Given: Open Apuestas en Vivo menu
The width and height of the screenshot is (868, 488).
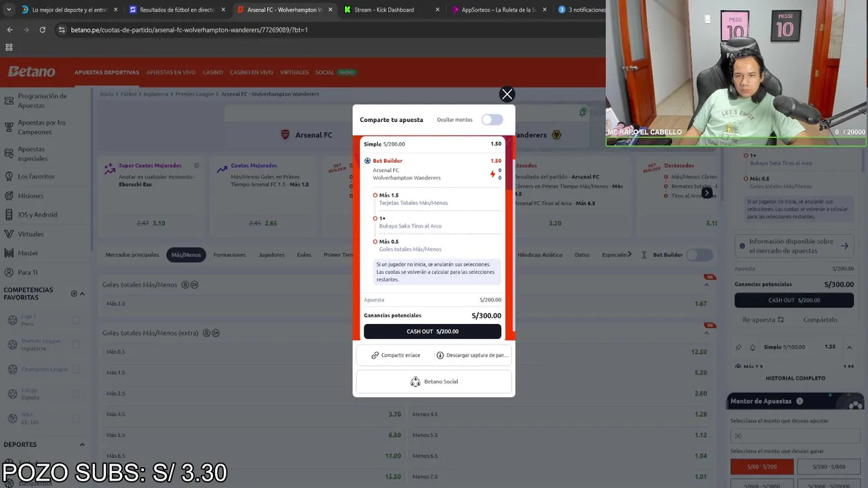Looking at the screenshot, I should point(171,73).
